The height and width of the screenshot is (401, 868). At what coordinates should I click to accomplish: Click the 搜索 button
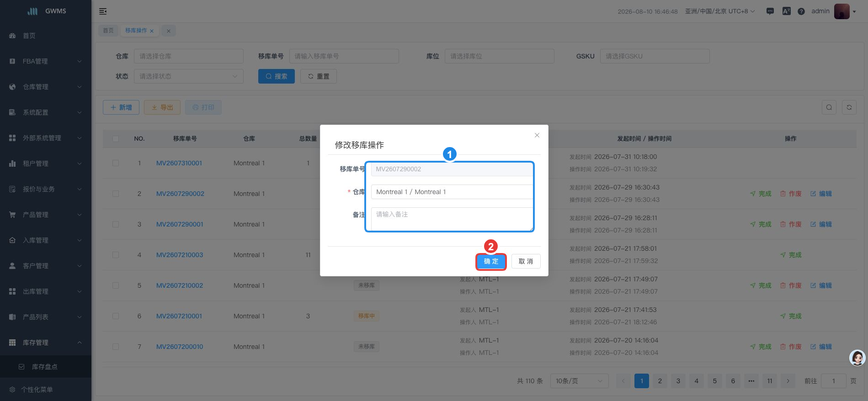pos(277,76)
